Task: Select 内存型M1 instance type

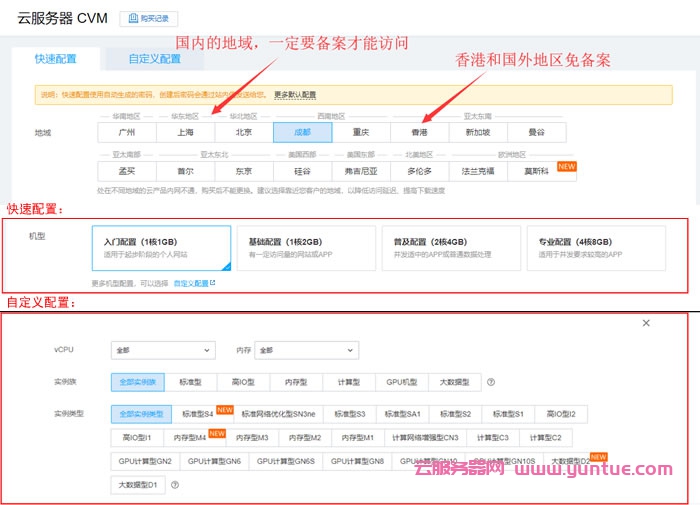Action: tap(358, 438)
